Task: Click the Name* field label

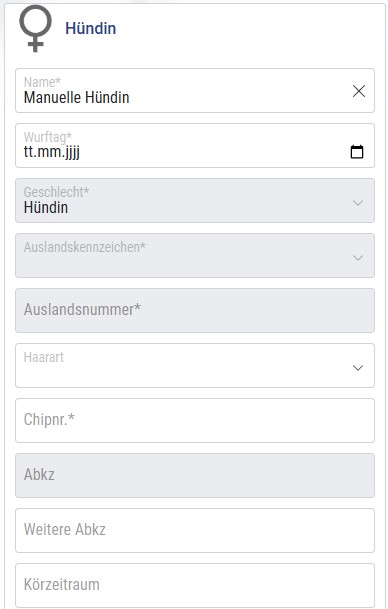Action: point(42,82)
